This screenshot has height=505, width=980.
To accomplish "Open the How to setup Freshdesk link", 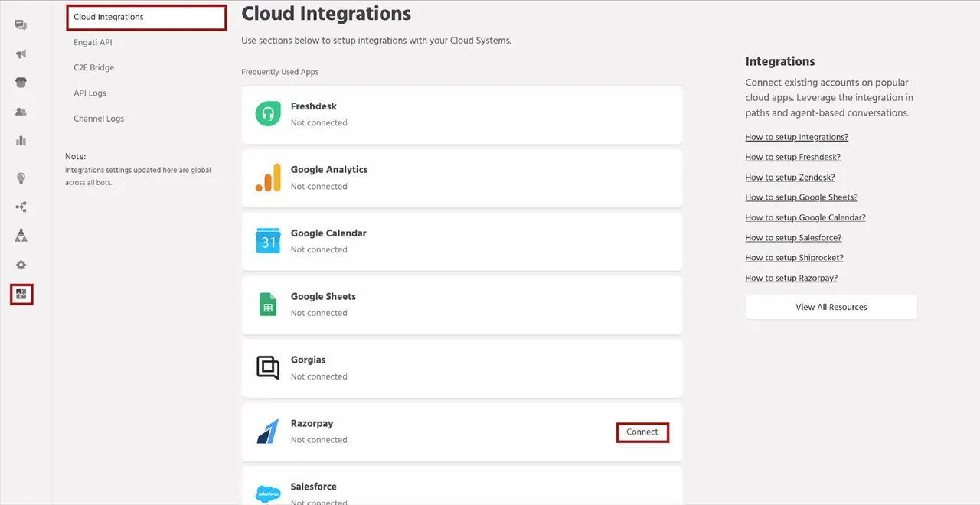I will click(793, 157).
